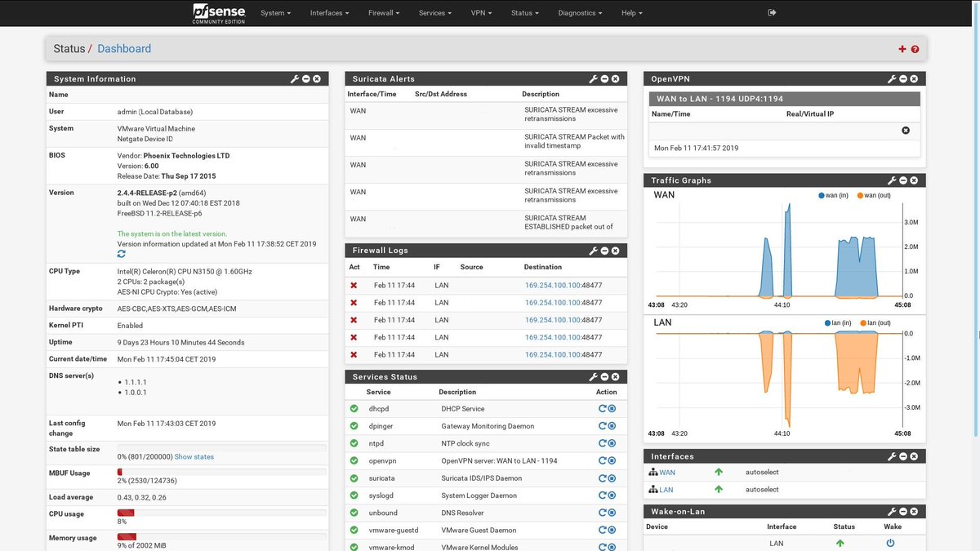Click the CPU usage progress bar
The image size is (980, 551).
coord(222,513)
